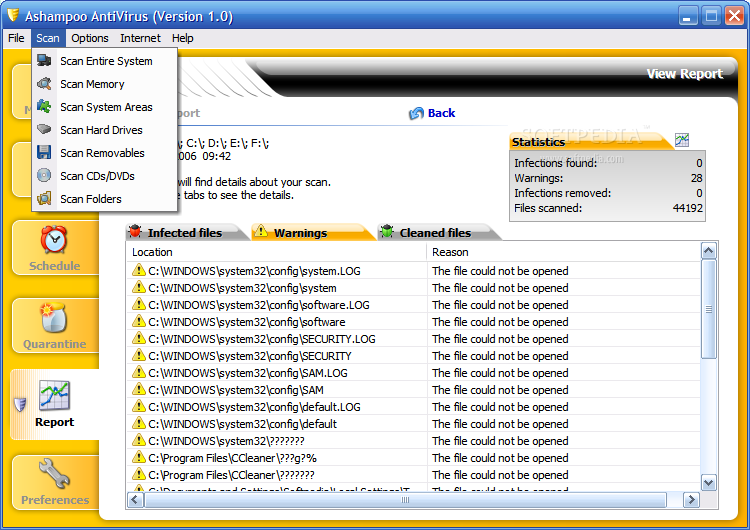This screenshot has width=750, height=530.
Task: Select the config\SECURITY row
Action: 414,356
